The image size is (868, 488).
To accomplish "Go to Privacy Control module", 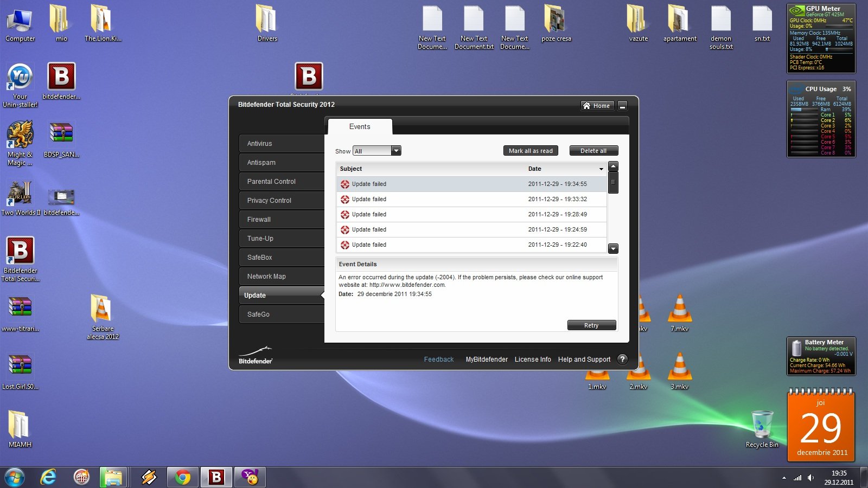I will click(282, 201).
